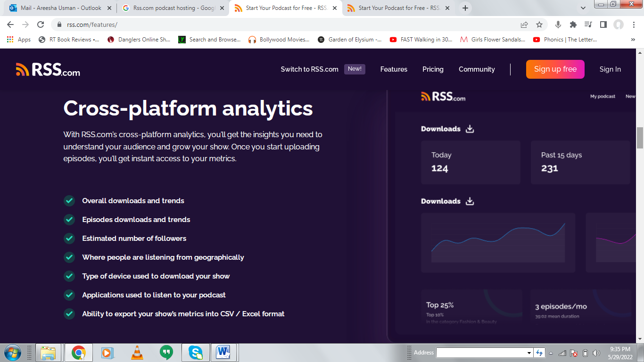
Task: Click the battery icon in the system tray
Action: [x=585, y=353]
